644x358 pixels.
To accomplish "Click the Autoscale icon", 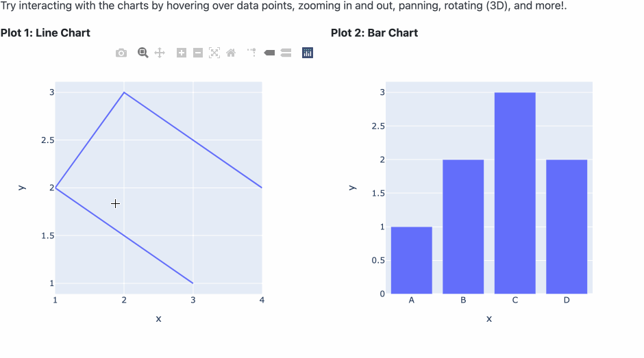I will click(214, 53).
